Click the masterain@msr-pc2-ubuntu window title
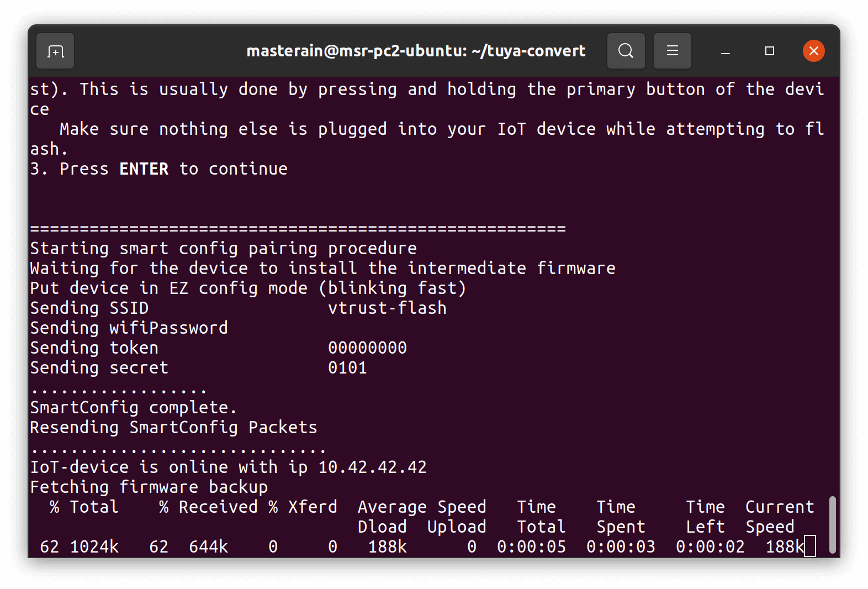The height and width of the screenshot is (589, 868). click(x=415, y=51)
